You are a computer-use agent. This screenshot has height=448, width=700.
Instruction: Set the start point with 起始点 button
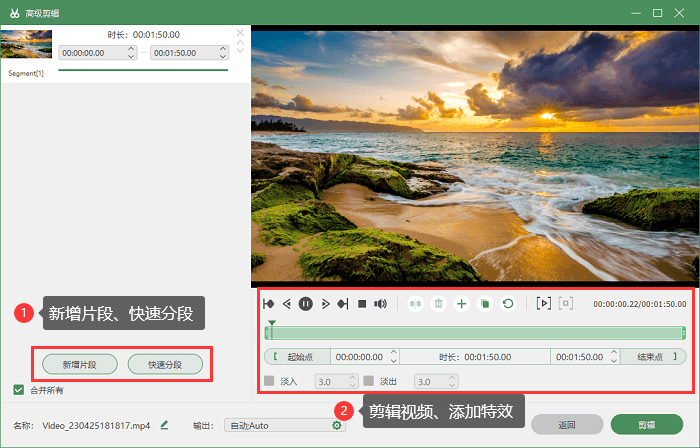[x=297, y=357]
